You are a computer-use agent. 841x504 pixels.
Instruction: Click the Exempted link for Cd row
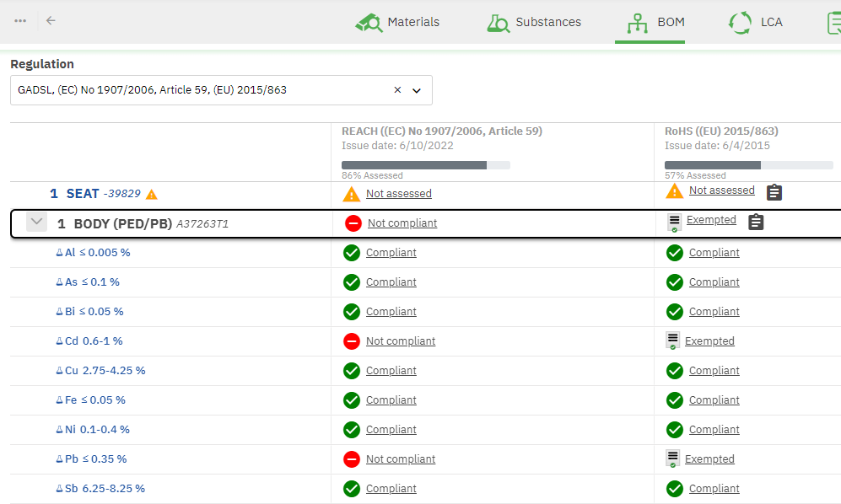pyautogui.click(x=709, y=341)
